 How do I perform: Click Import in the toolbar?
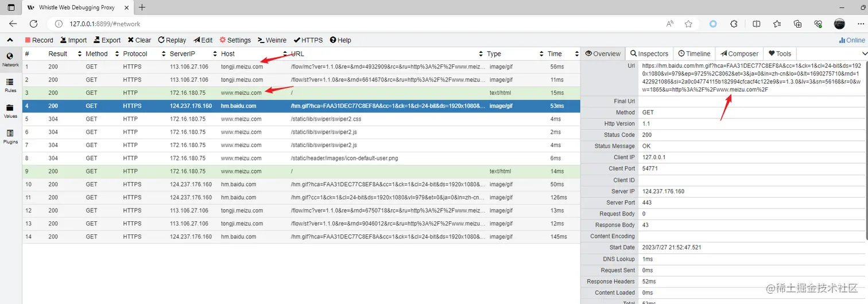73,40
